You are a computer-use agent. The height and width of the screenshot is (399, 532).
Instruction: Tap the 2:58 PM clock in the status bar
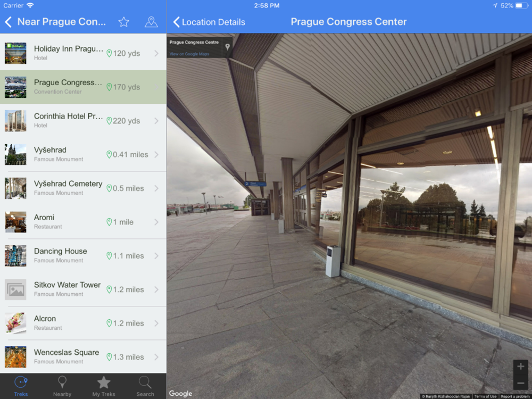[267, 5]
